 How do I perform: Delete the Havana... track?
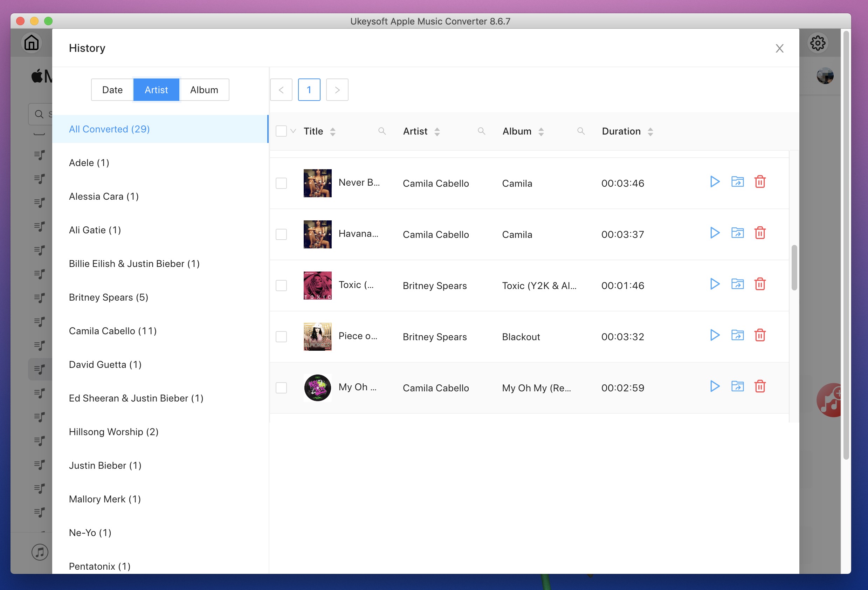point(760,233)
